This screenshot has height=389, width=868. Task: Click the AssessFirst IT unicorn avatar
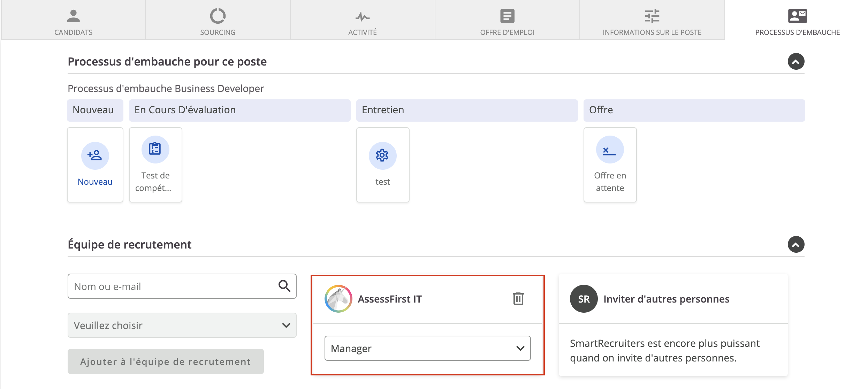coord(338,299)
